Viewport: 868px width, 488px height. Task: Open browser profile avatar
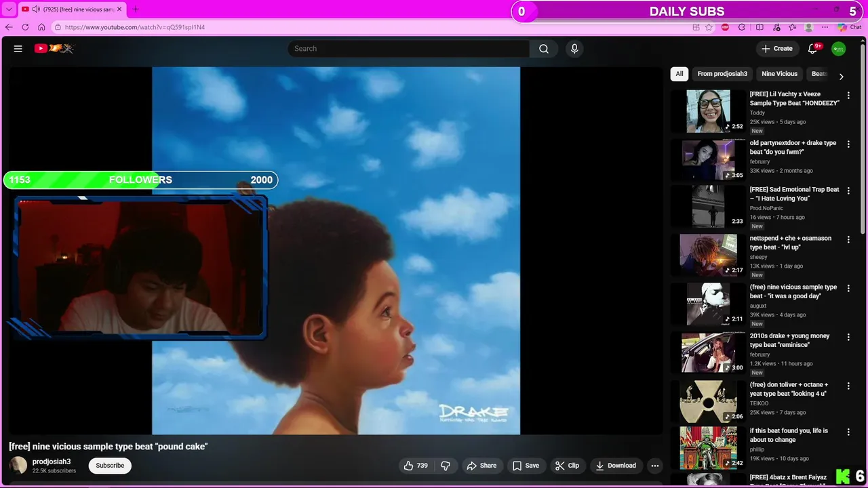[x=809, y=27]
